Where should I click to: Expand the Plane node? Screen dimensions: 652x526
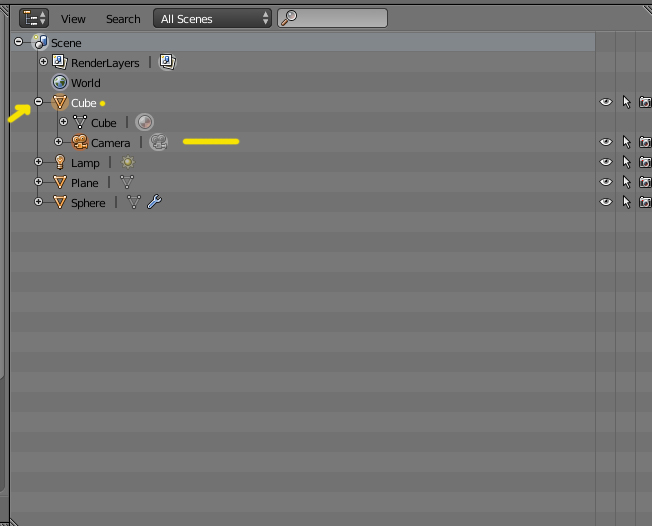[x=38, y=181]
